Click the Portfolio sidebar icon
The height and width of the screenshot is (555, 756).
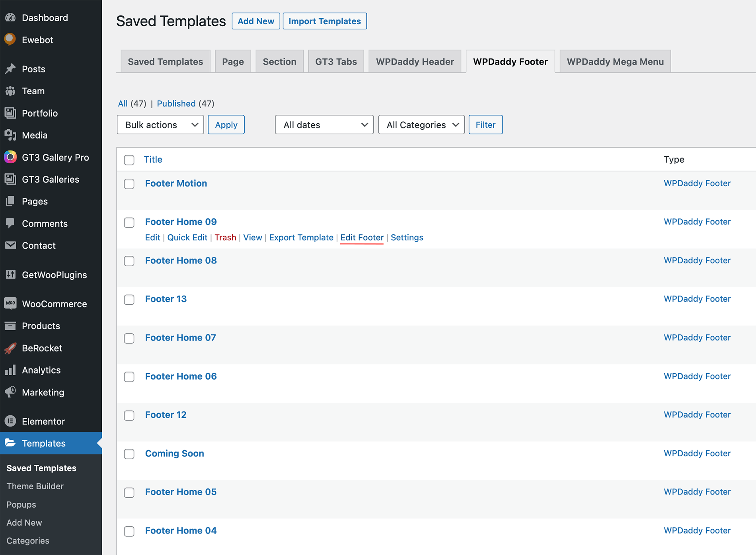[10, 113]
